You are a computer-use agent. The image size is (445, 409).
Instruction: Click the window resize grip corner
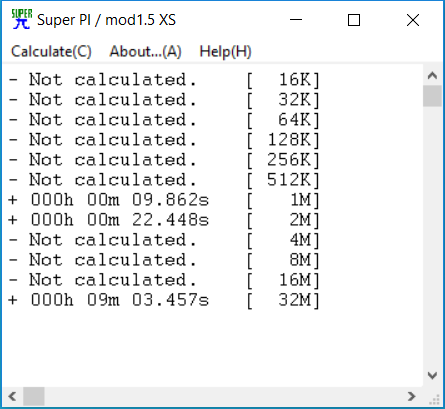click(x=433, y=397)
